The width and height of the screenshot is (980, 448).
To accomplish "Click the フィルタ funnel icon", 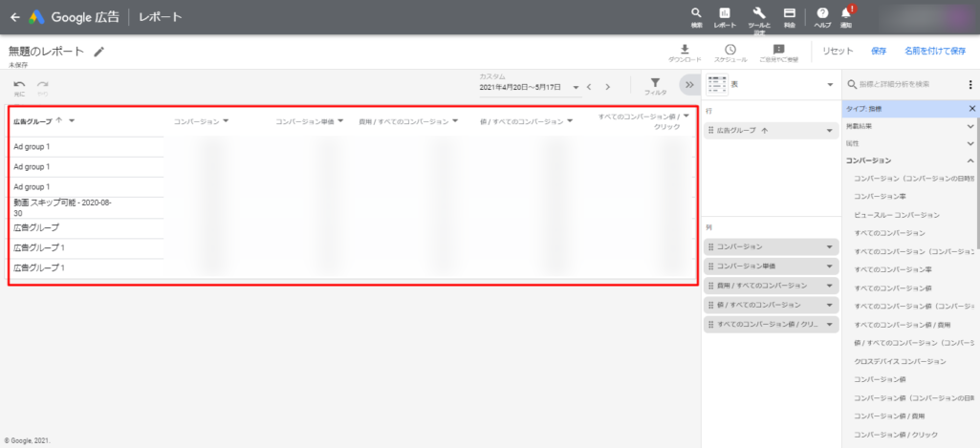I will [x=655, y=85].
